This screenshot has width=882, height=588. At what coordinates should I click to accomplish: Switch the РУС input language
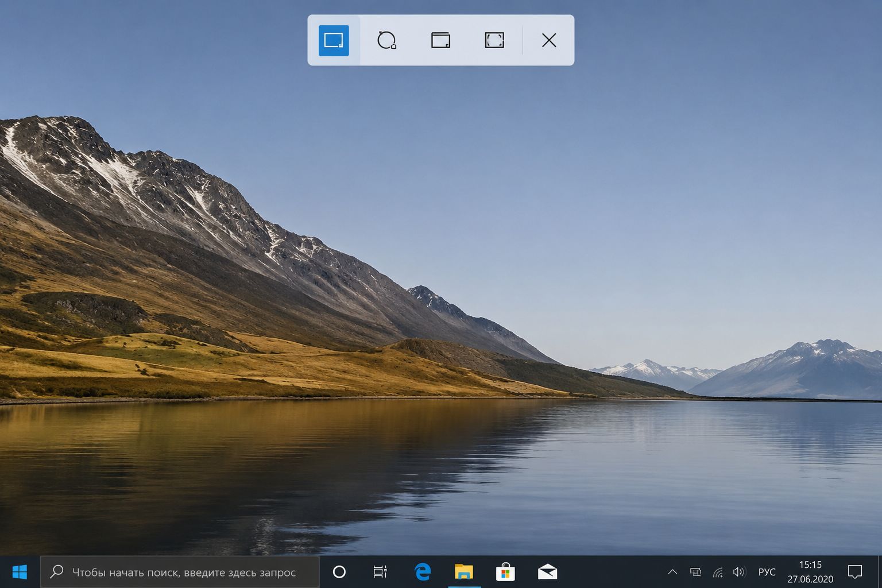coord(767,572)
